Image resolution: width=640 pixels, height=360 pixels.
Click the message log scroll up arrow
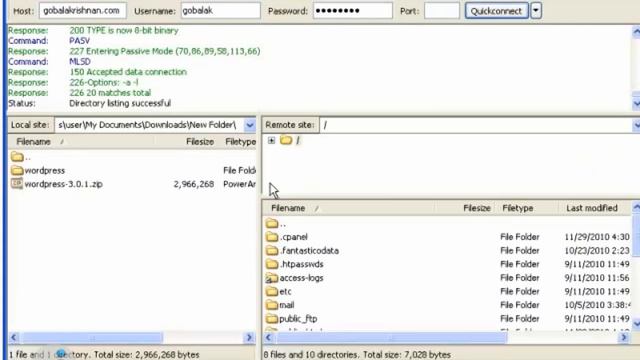(x=636, y=32)
